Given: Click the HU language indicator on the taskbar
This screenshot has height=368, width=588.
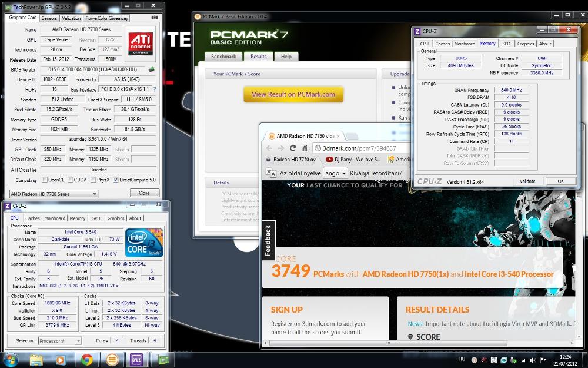Looking at the screenshot, I should coord(462,359).
